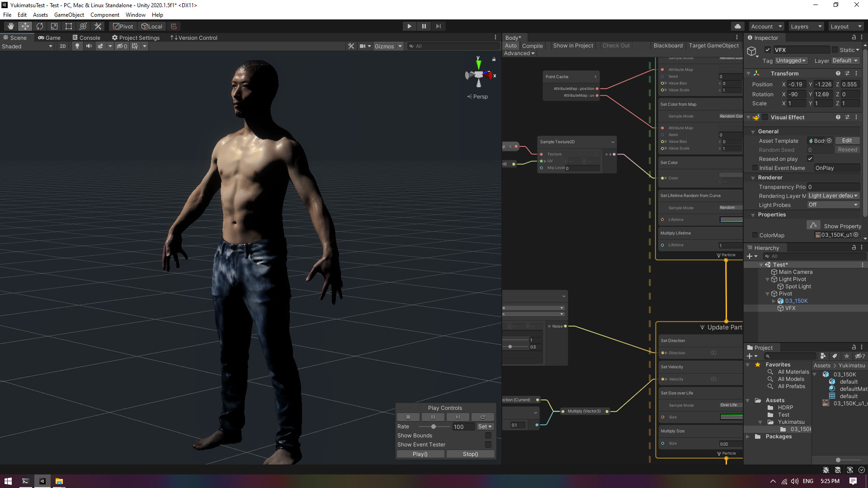
Task: Select the Rotate tool
Action: [x=40, y=26]
